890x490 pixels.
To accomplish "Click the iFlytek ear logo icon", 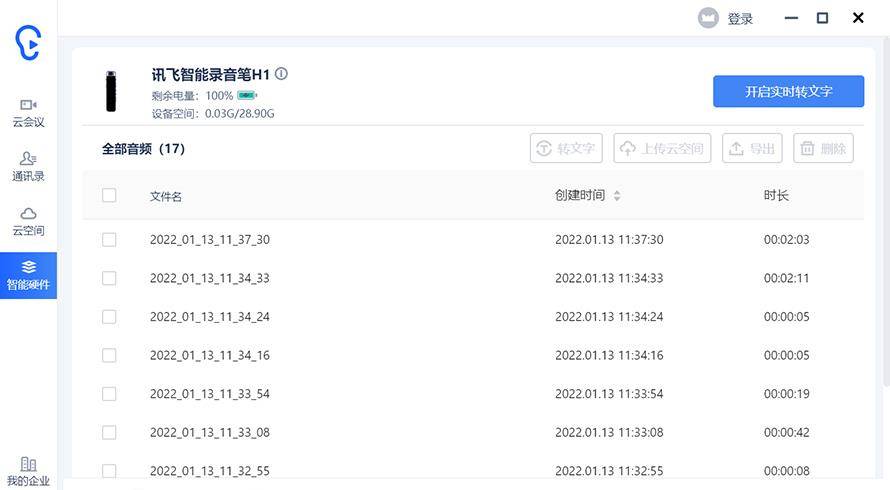I will coord(28,43).
